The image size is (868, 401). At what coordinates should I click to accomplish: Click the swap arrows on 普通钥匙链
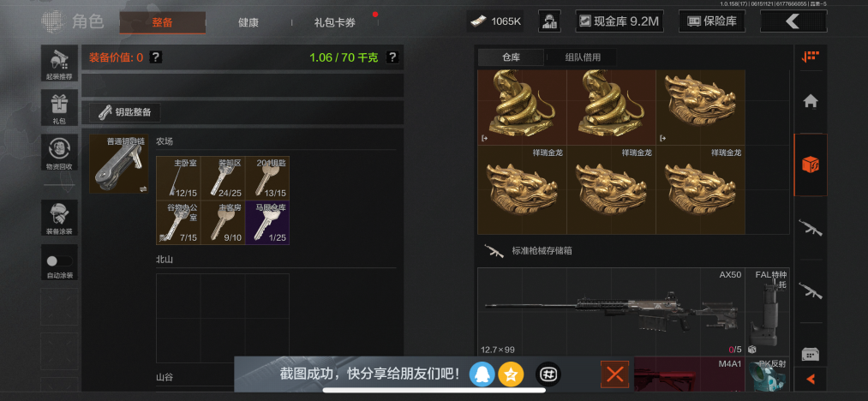coord(143,189)
